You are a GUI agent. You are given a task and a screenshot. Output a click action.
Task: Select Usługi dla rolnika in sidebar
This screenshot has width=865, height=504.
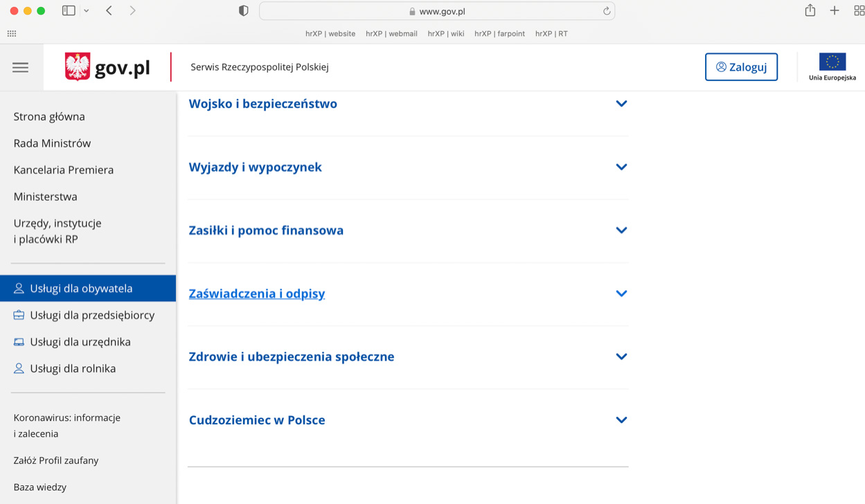coord(72,368)
